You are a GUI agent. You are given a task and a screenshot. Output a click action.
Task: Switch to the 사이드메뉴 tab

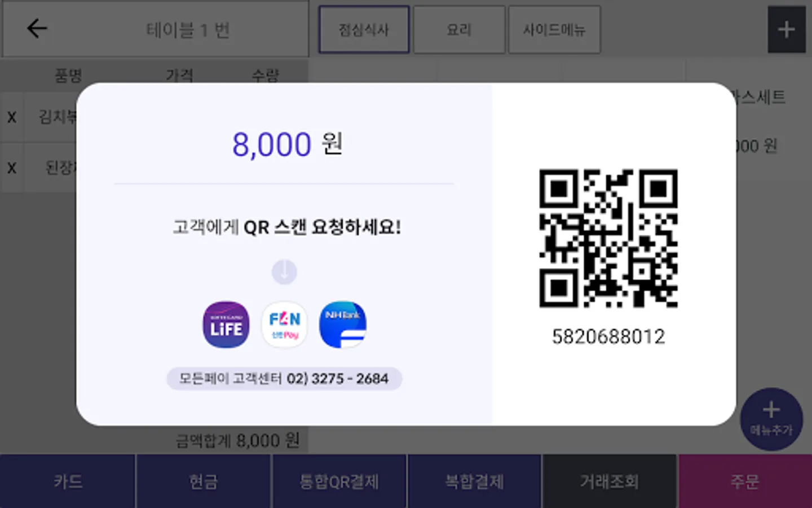554,29
